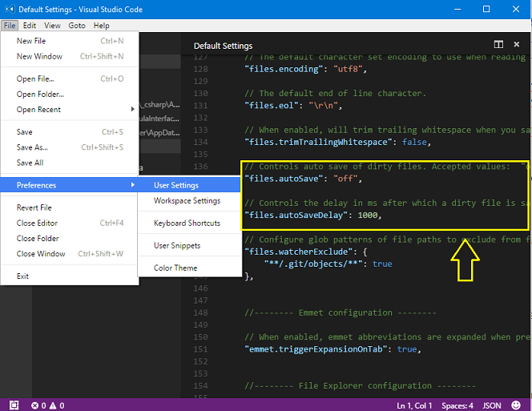
Task: Click the split editor icon
Action: click(x=498, y=44)
